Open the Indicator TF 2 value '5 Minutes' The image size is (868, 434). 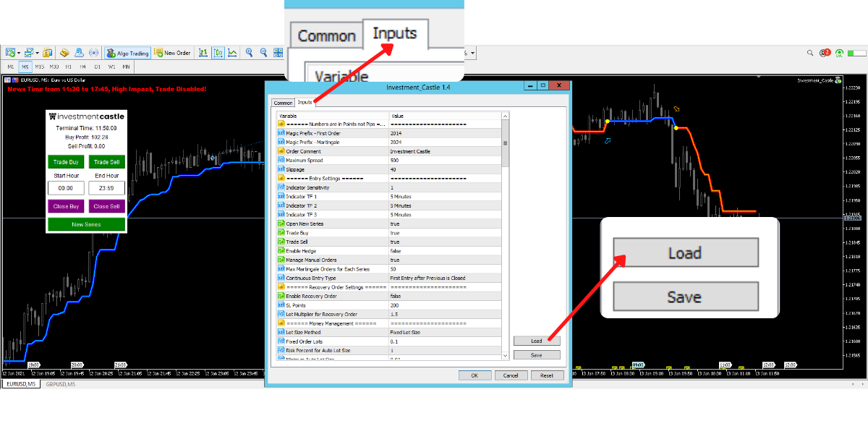(x=445, y=205)
